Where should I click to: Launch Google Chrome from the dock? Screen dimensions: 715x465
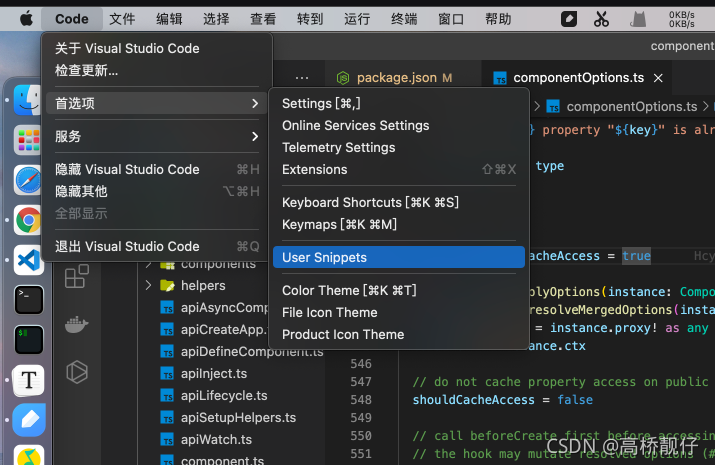pyautogui.click(x=28, y=220)
